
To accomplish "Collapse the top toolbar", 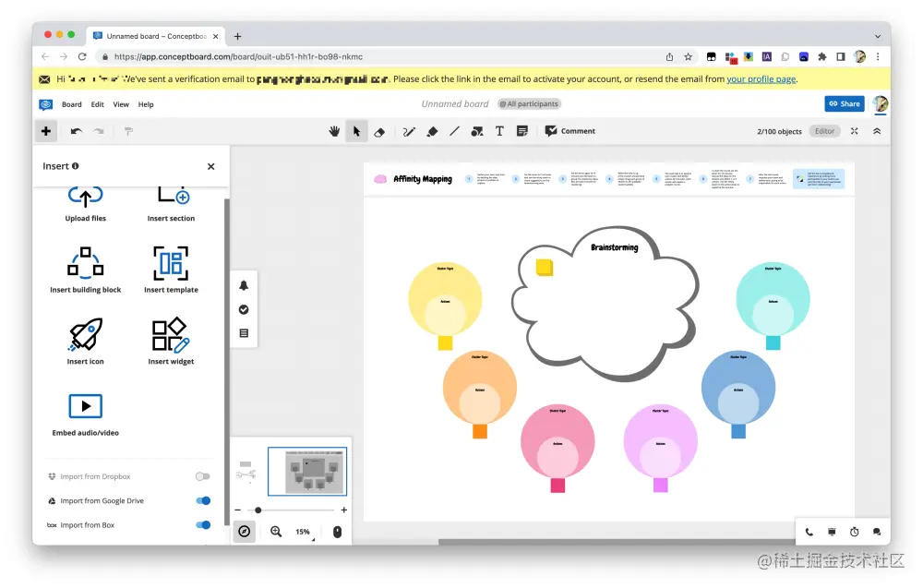I will point(877,131).
